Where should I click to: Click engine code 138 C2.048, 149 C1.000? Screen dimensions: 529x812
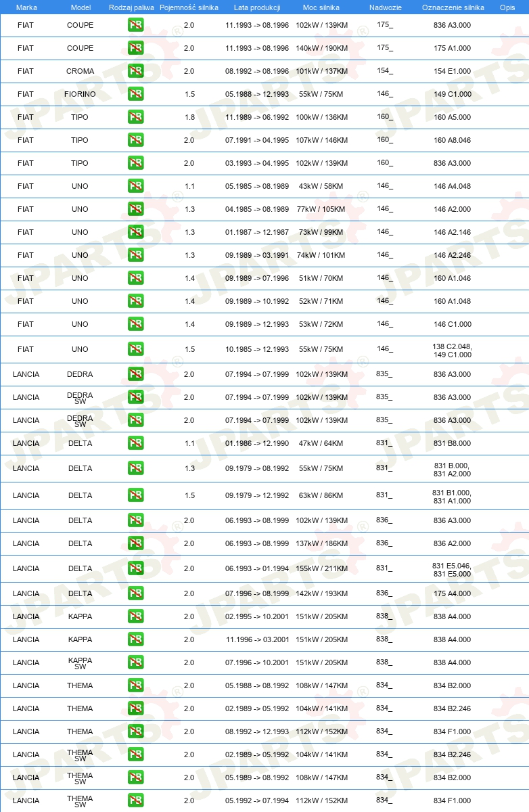tap(453, 351)
